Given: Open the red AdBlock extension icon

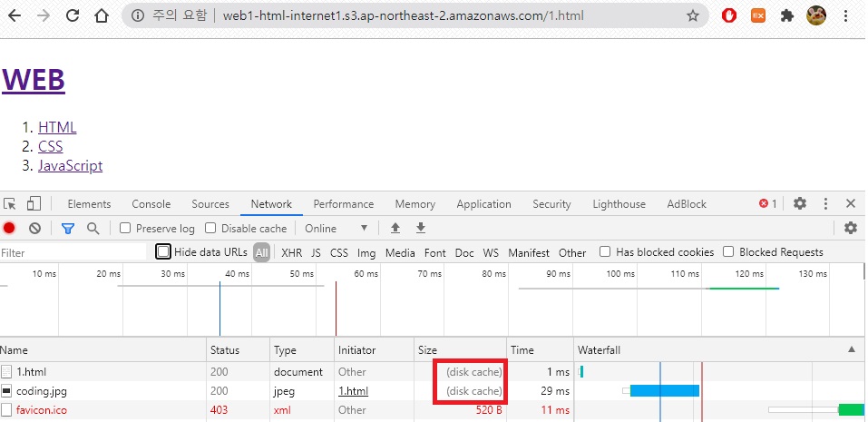Looking at the screenshot, I should point(729,15).
